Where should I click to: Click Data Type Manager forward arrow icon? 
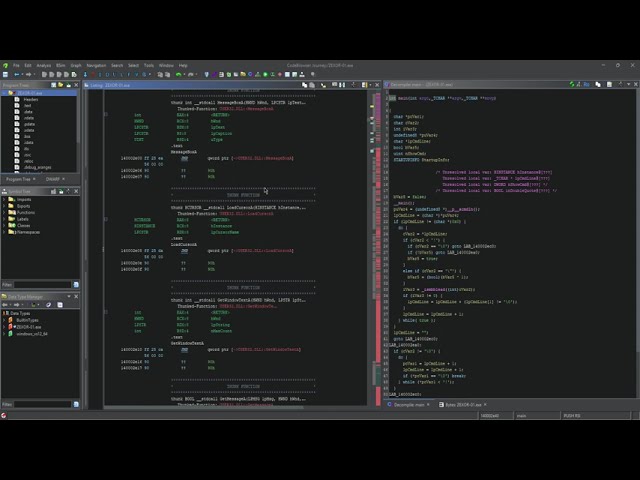17,305
